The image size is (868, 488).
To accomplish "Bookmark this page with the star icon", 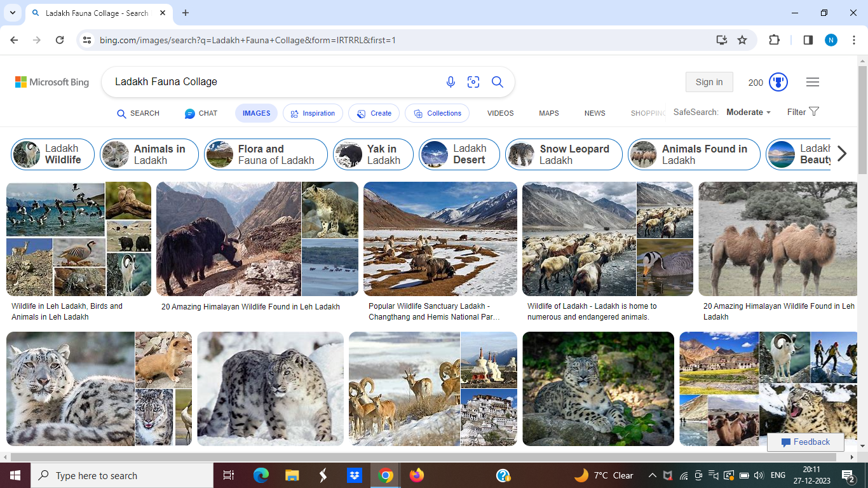I will [742, 40].
